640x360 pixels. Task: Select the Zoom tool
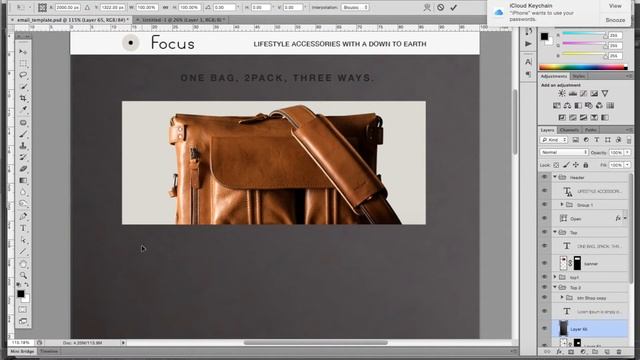tap(23, 276)
